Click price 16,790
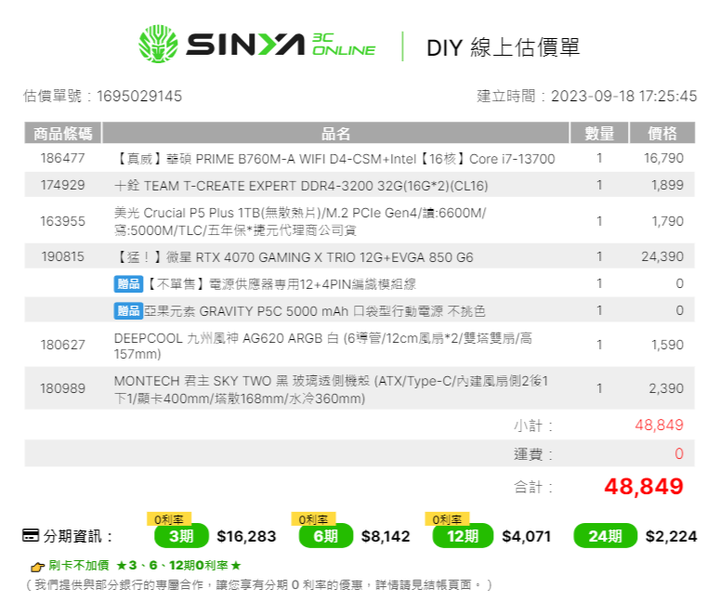The height and width of the screenshot is (615, 720). point(664,158)
